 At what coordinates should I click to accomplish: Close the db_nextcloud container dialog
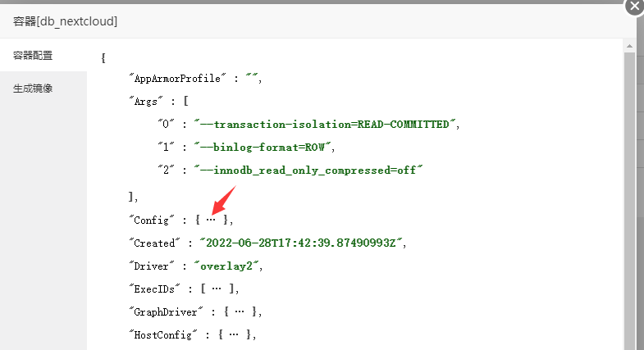pos(634,7)
